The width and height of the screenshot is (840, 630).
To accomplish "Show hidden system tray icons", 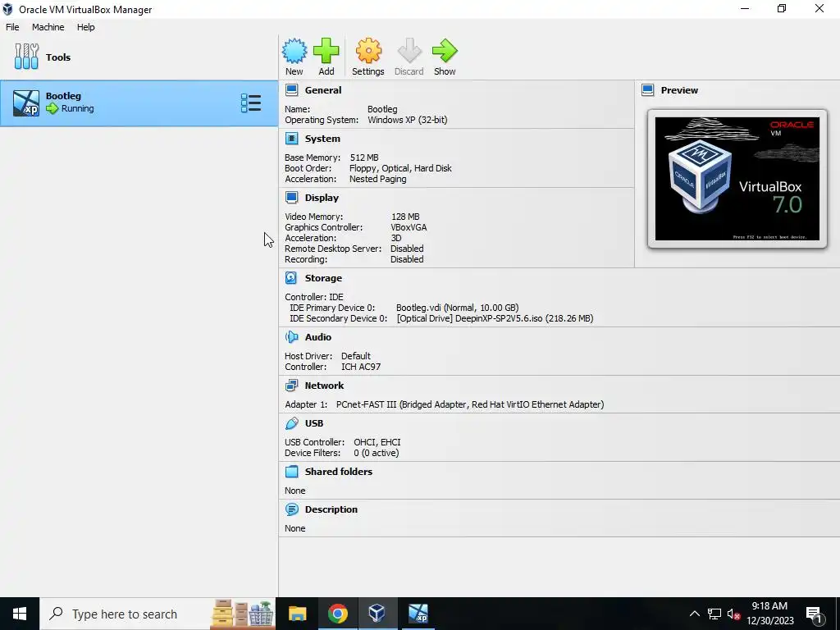I will coord(694,614).
